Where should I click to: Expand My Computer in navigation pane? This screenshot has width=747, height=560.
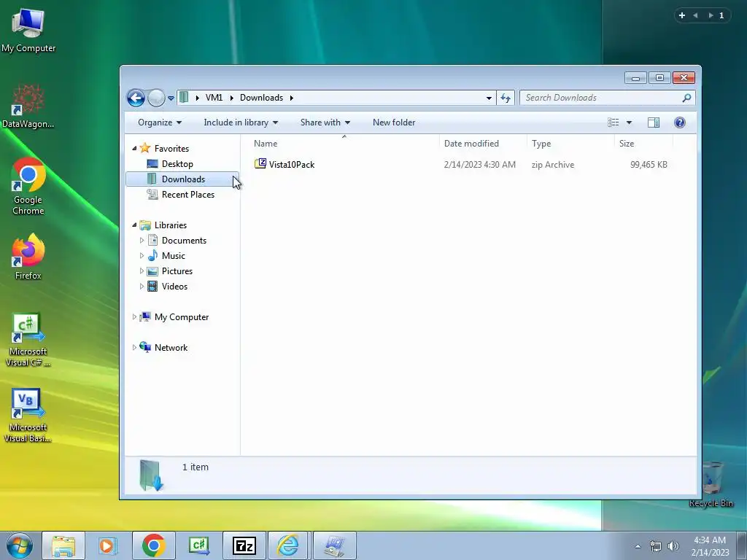(134, 316)
